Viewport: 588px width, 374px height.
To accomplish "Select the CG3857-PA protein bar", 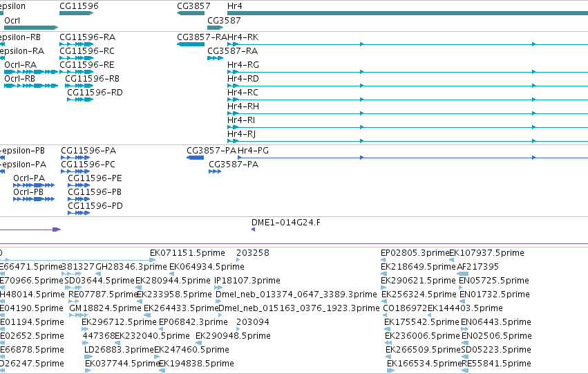I will pyautogui.click(x=196, y=158).
